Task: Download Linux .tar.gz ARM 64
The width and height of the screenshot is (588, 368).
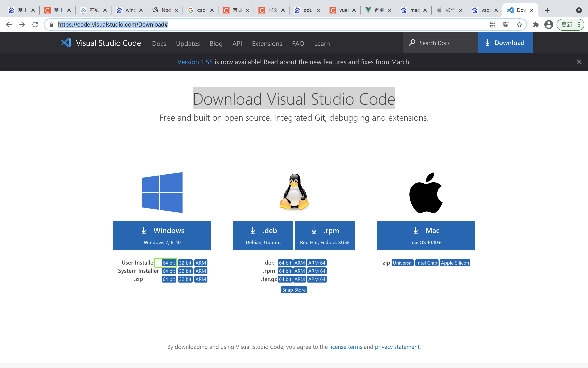Action: pos(317,279)
